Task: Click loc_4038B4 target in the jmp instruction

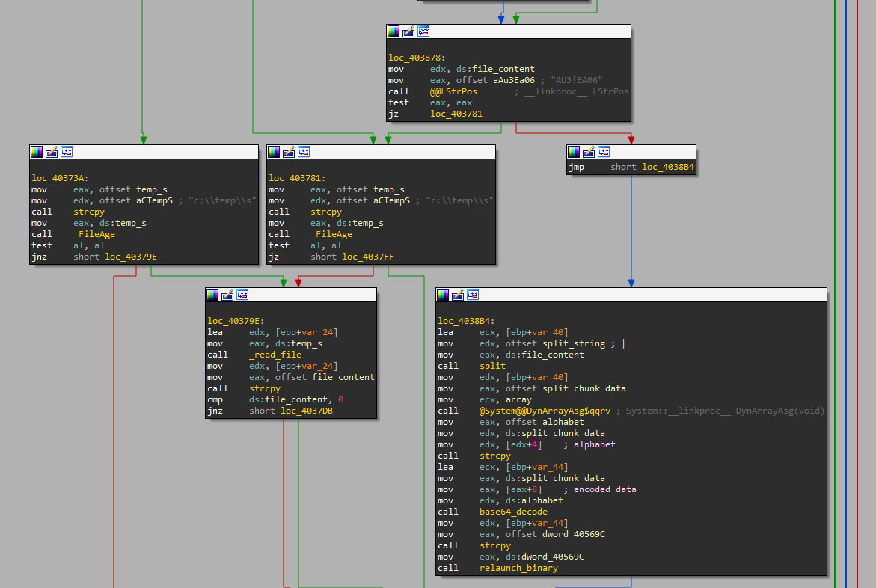Action: tap(668, 167)
